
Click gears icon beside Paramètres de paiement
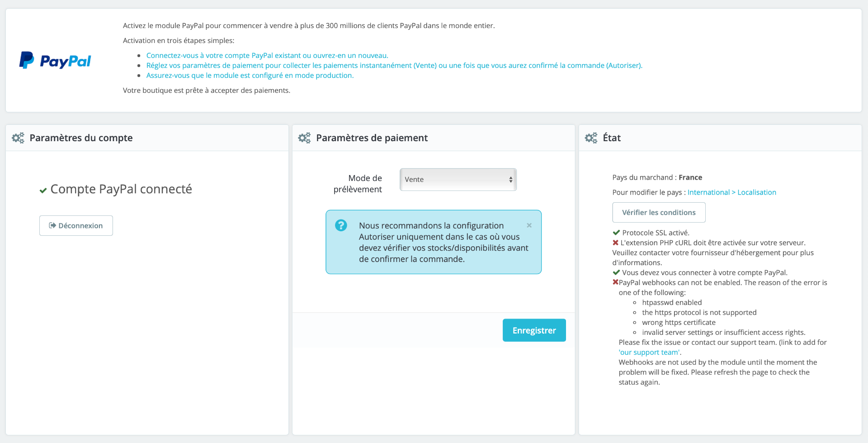pos(304,138)
